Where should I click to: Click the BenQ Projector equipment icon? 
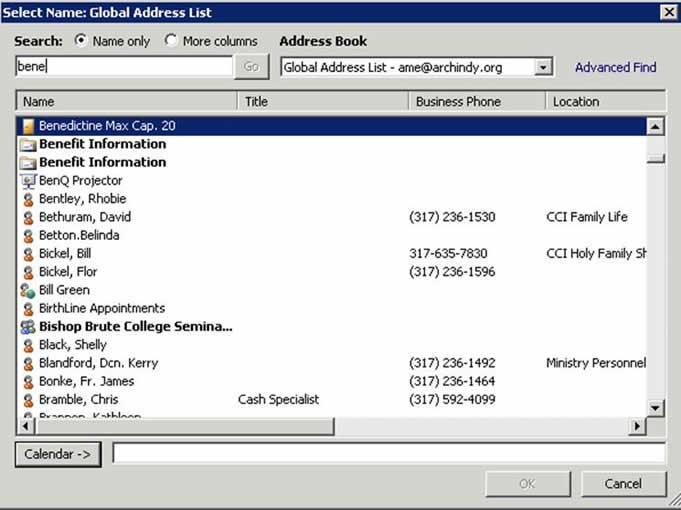click(28, 181)
